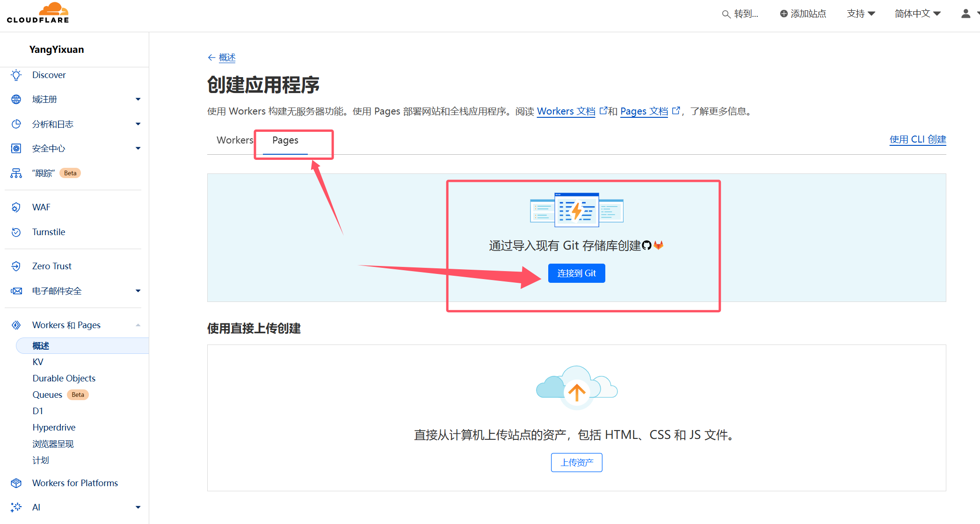Open Queues in the sidebar
The image size is (980, 524).
click(x=47, y=395)
